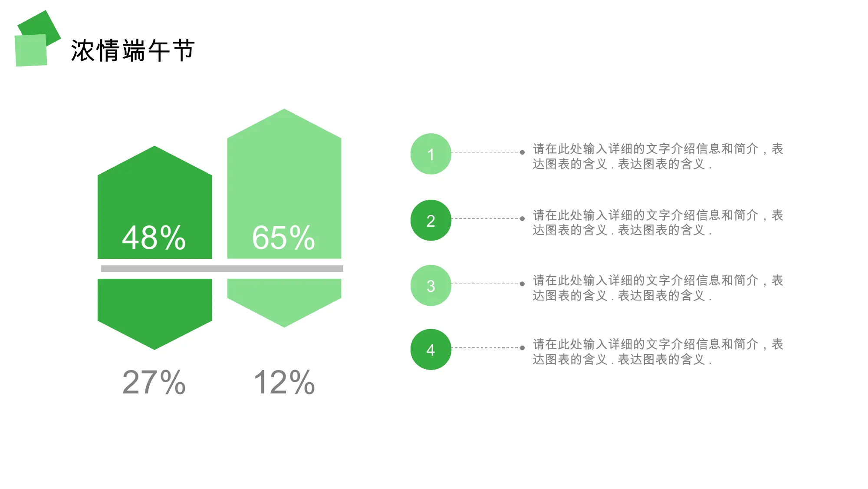Select the light green 65% pentagon shape
Image resolution: width=868 pixels, height=489 pixels.
click(x=284, y=184)
